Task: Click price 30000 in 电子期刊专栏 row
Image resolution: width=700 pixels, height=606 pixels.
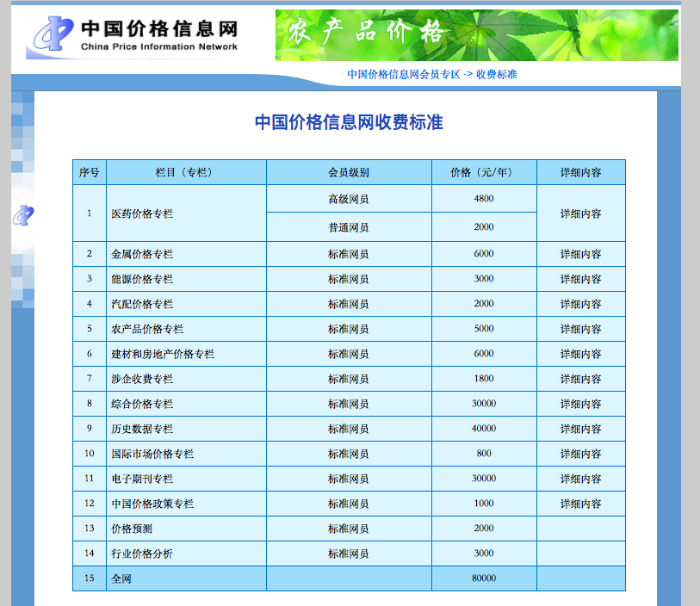Action: 484,479
